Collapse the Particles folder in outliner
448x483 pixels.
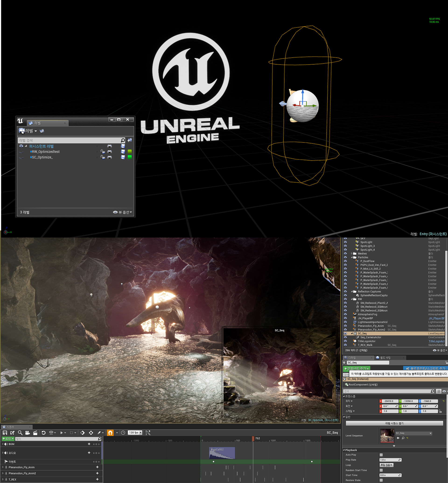pyautogui.click(x=352, y=257)
